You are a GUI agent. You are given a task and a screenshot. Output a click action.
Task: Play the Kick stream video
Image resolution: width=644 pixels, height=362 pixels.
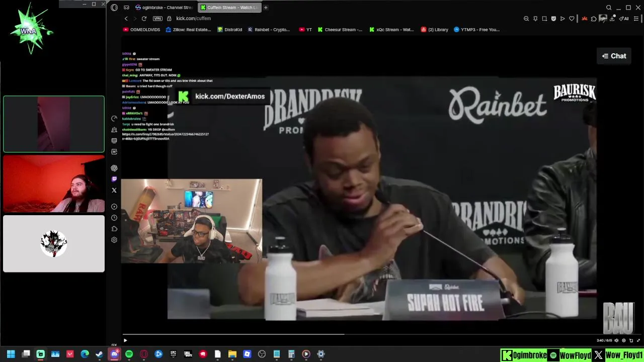tap(125, 340)
